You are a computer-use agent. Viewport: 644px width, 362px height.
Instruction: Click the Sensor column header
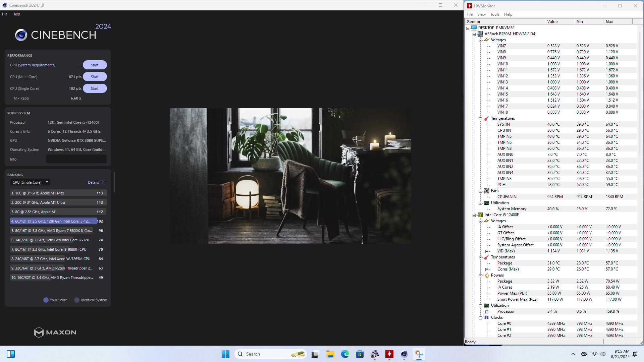505,21
